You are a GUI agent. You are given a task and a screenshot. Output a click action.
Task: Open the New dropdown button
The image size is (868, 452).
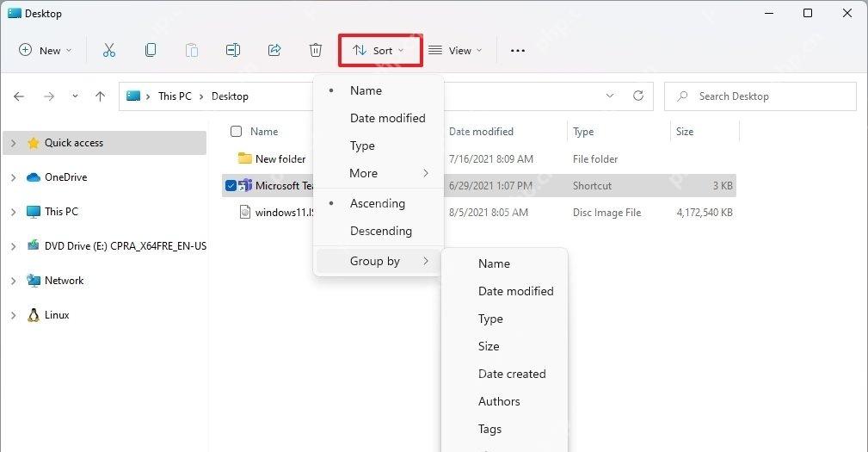pyautogui.click(x=45, y=51)
